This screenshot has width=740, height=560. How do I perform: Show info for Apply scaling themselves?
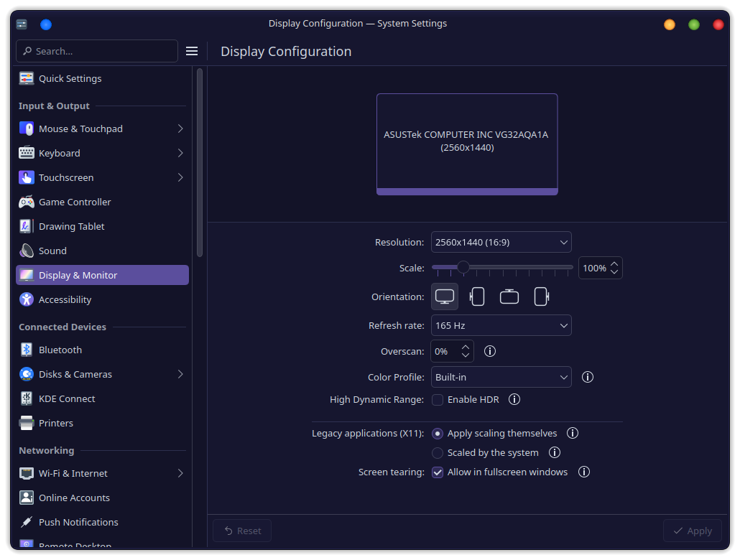click(573, 433)
